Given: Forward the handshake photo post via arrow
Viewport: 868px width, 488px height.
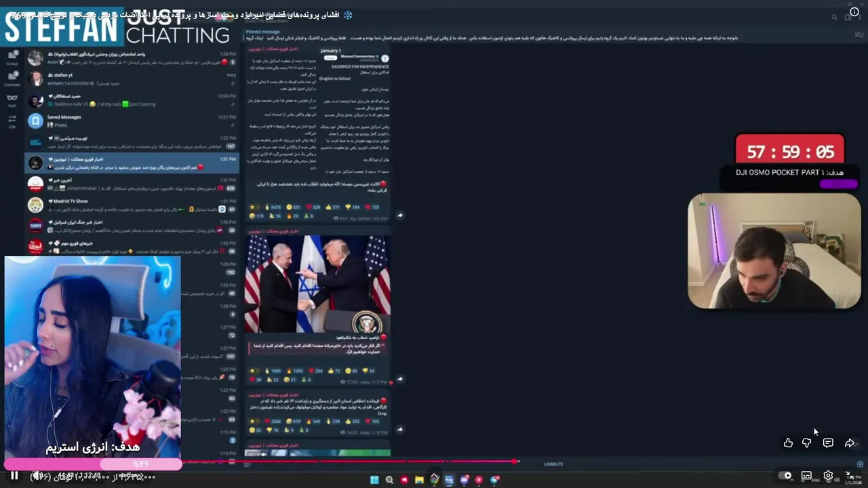Looking at the screenshot, I should (399, 379).
